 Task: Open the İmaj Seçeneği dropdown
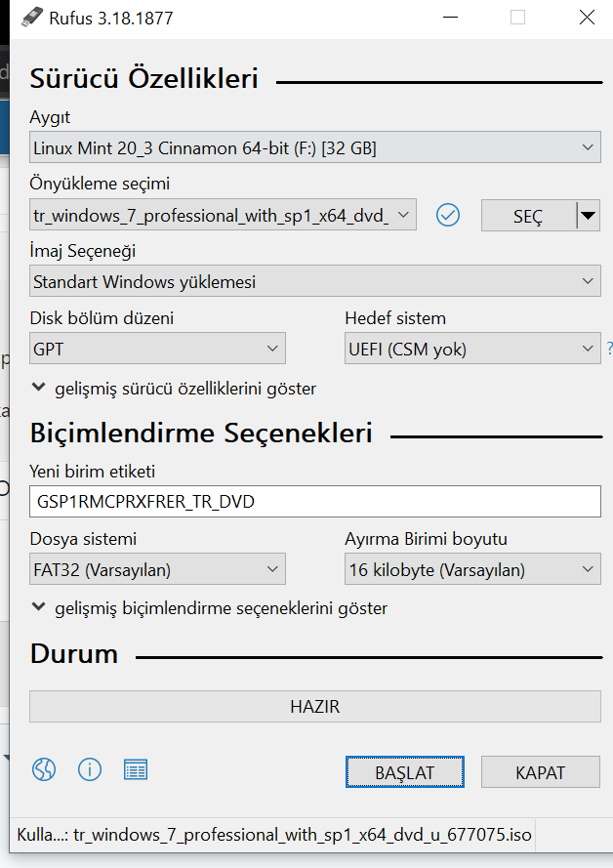(314, 282)
